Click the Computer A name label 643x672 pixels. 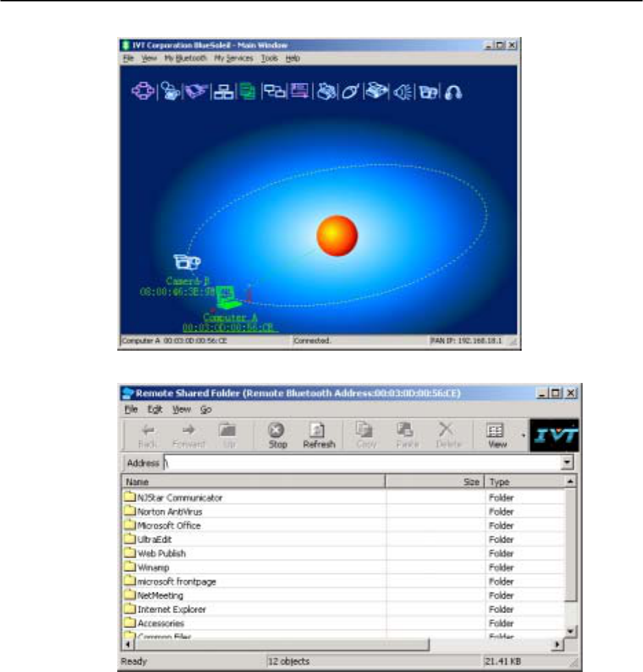click(230, 318)
